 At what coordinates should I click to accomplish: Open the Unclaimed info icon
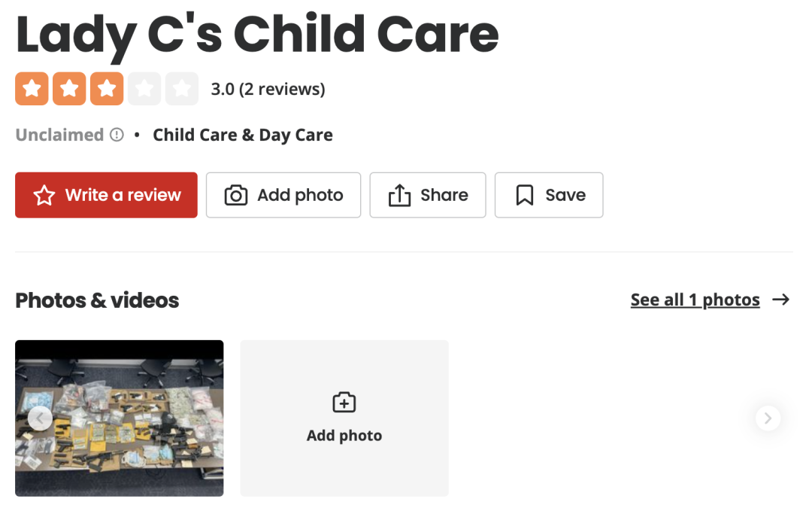coord(117,135)
